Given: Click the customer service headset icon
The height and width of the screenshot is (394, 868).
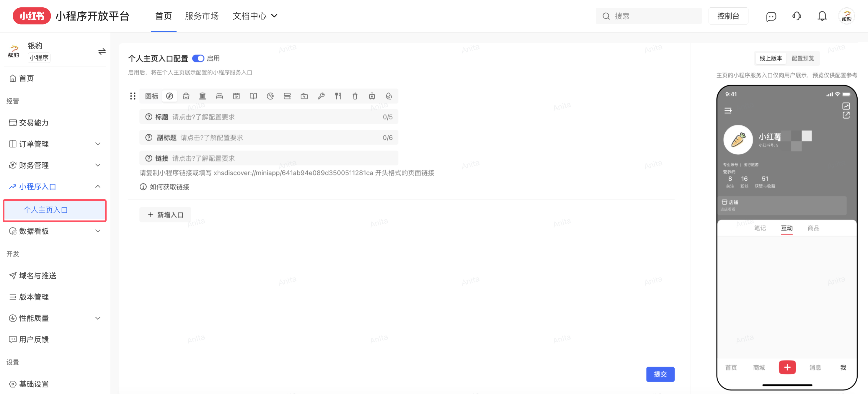Looking at the screenshot, I should [x=797, y=16].
